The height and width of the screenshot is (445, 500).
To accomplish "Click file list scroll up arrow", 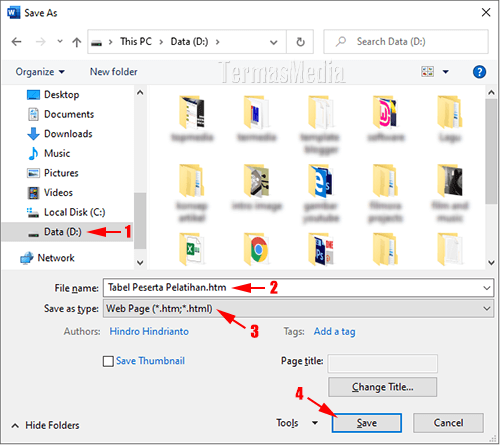I will pyautogui.click(x=491, y=93).
